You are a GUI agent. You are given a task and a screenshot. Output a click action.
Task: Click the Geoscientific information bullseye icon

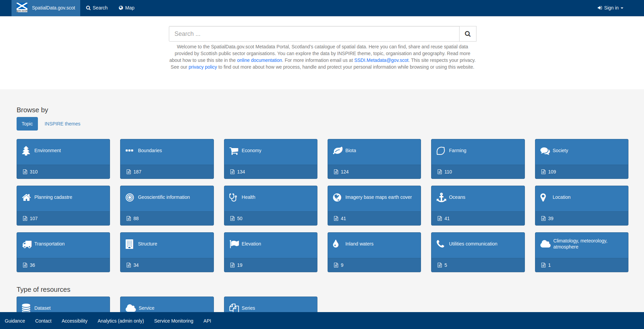click(130, 197)
